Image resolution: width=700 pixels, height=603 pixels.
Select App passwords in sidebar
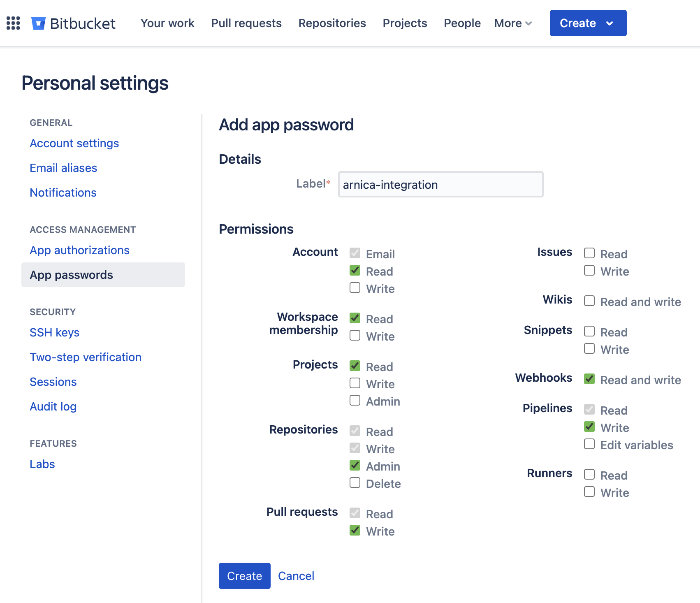pyautogui.click(x=103, y=275)
